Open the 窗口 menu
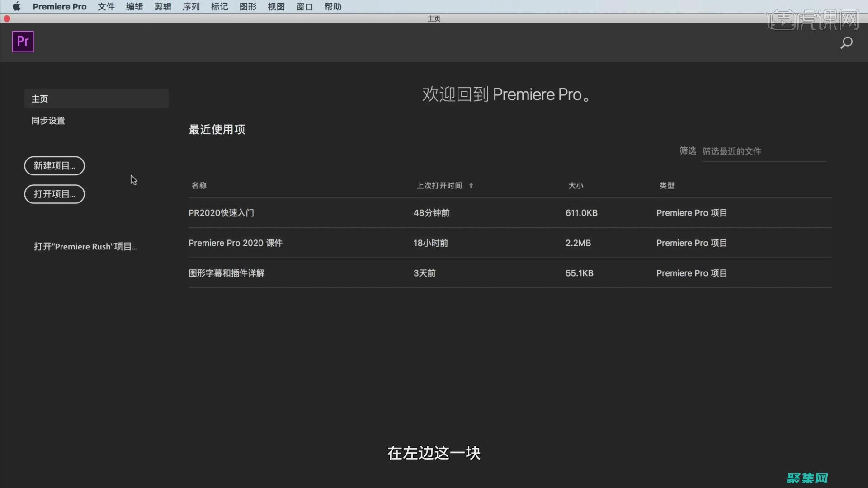Image resolution: width=868 pixels, height=488 pixels. tap(304, 7)
